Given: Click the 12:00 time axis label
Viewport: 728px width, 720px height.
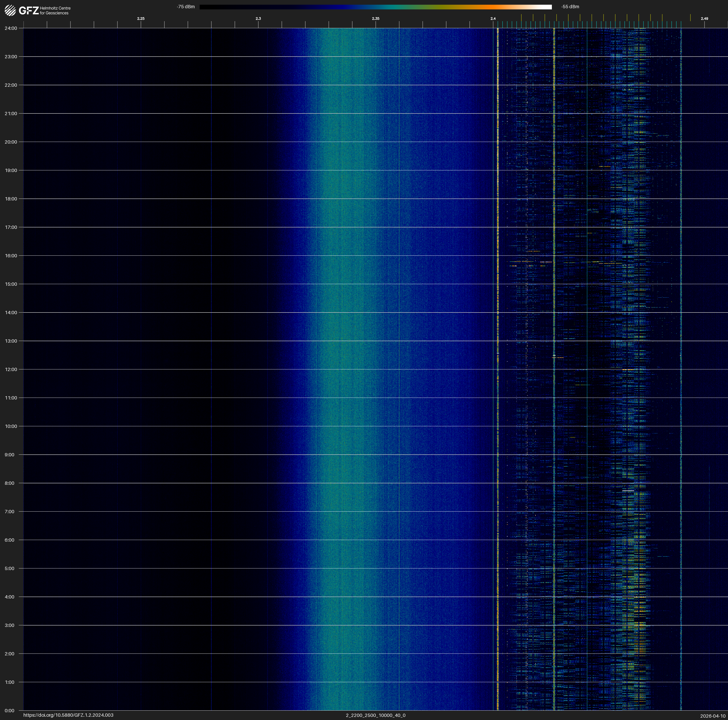Looking at the screenshot, I should pyautogui.click(x=11, y=369).
